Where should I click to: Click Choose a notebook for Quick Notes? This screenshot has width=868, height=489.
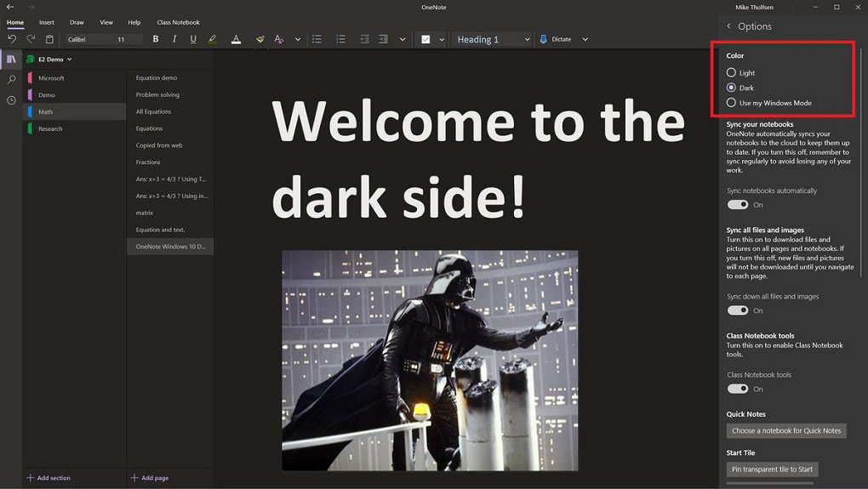click(786, 430)
